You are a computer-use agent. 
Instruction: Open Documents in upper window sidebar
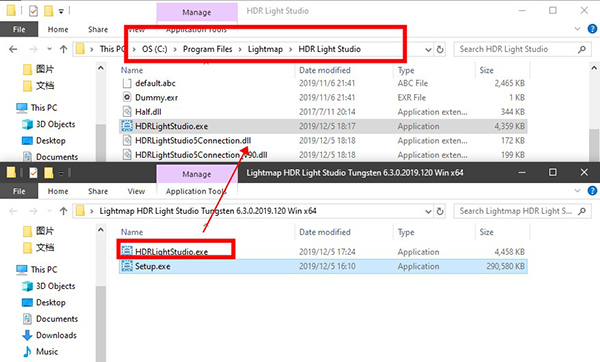click(50, 157)
